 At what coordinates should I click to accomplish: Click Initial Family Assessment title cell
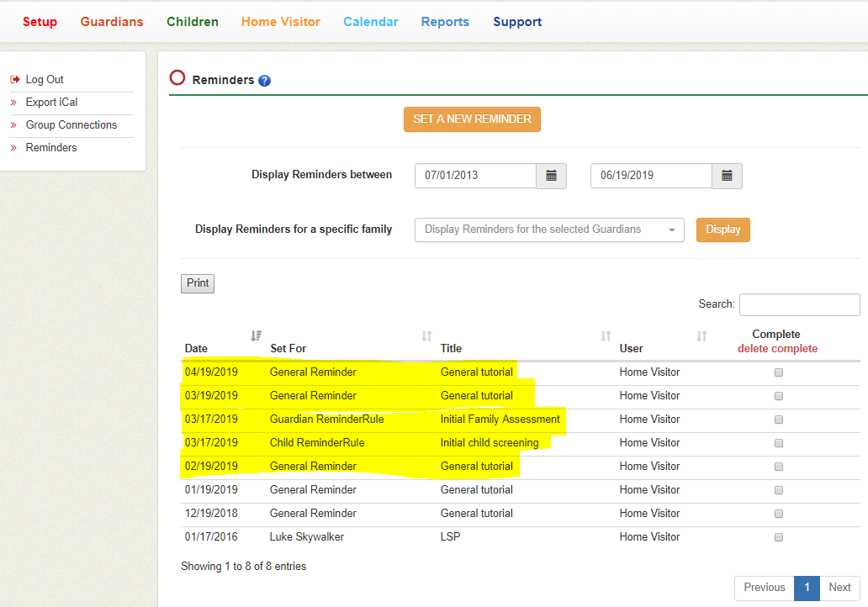(500, 420)
